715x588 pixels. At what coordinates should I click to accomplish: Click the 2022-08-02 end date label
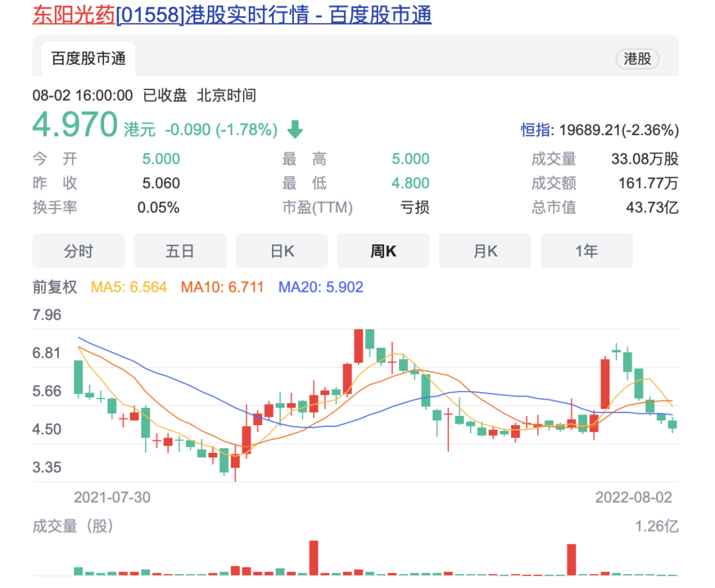click(633, 497)
